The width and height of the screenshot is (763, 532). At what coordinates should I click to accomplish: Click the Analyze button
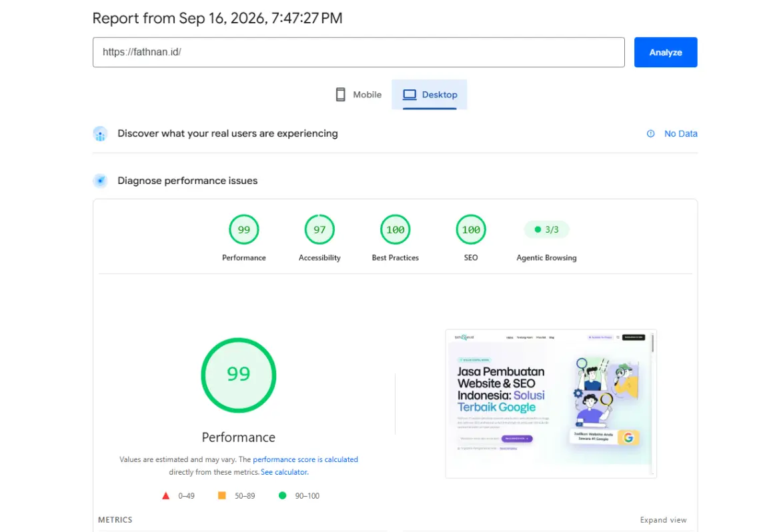click(665, 52)
